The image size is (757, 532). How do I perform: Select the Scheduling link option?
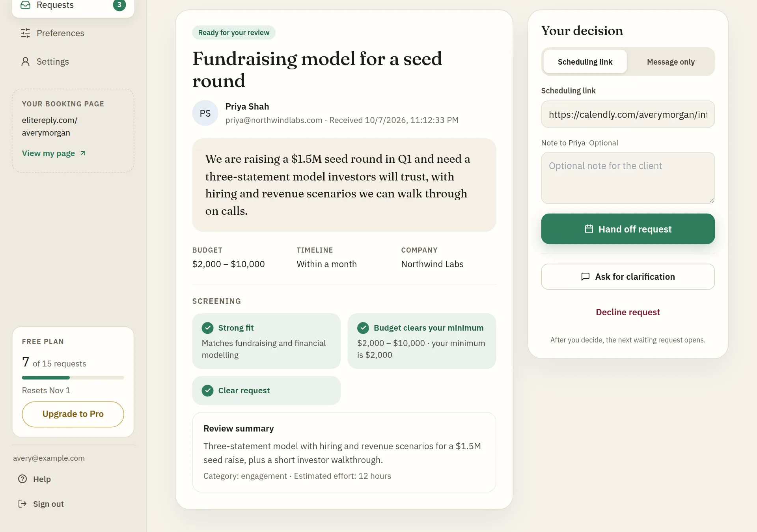tap(585, 62)
